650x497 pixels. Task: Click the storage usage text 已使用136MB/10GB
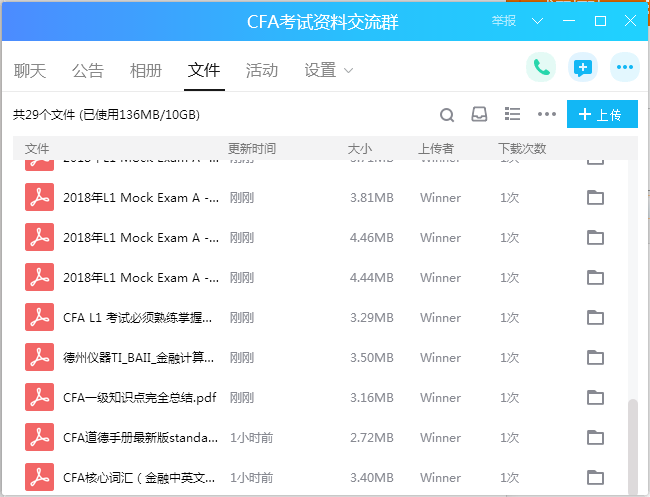click(140, 114)
